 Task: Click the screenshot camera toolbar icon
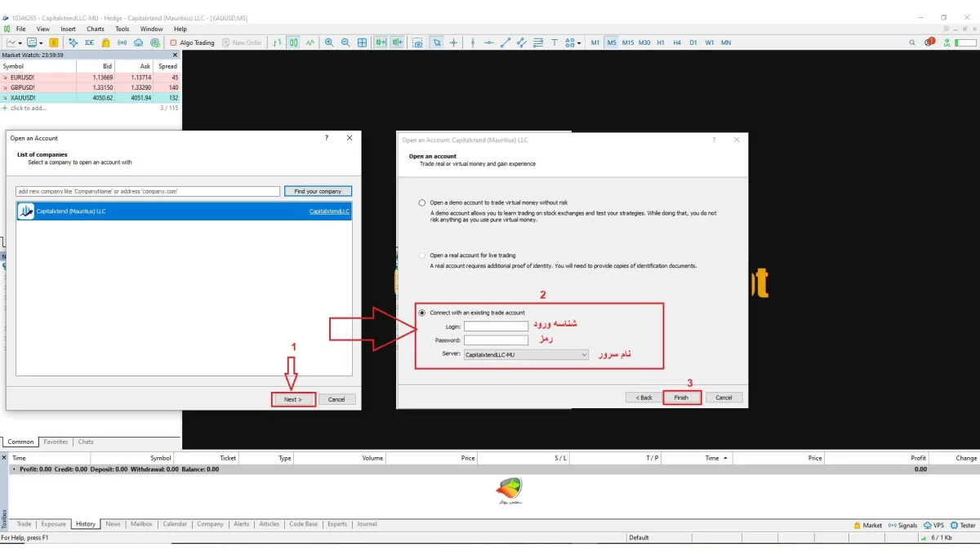click(417, 42)
